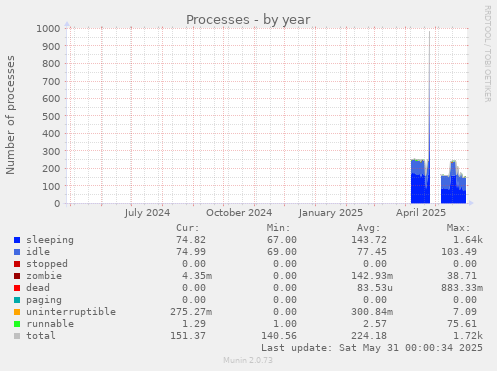This screenshot has height=371, width=497.
Task: Click zombie max value 38.71
Action: 462,276
